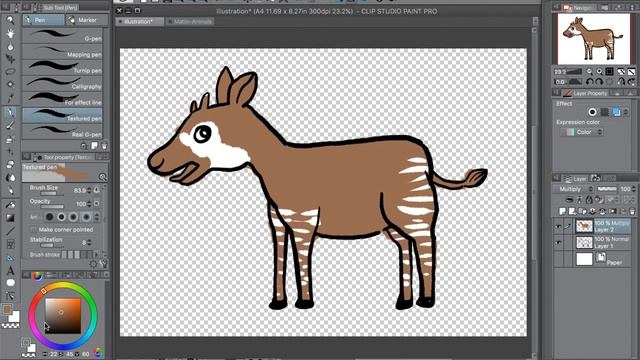Toggle visibility of Layer 2
640x360 pixels.
558,227
